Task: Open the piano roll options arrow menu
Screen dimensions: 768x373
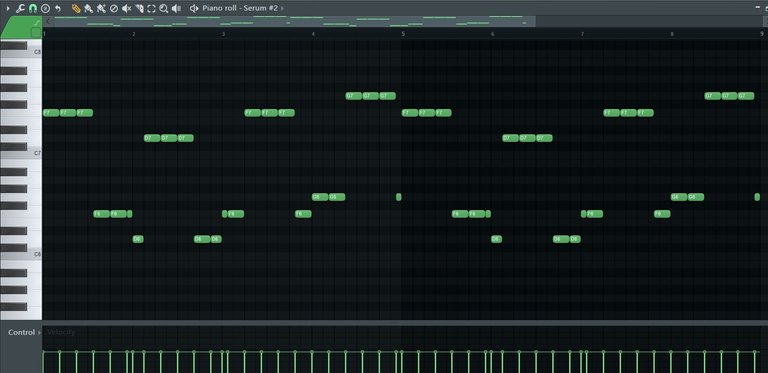Action: 8,8
